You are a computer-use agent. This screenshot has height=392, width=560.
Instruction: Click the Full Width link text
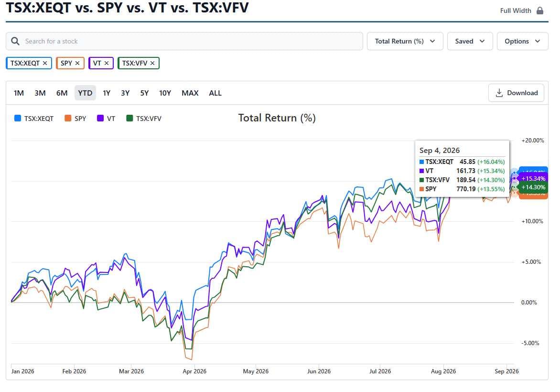coord(516,11)
